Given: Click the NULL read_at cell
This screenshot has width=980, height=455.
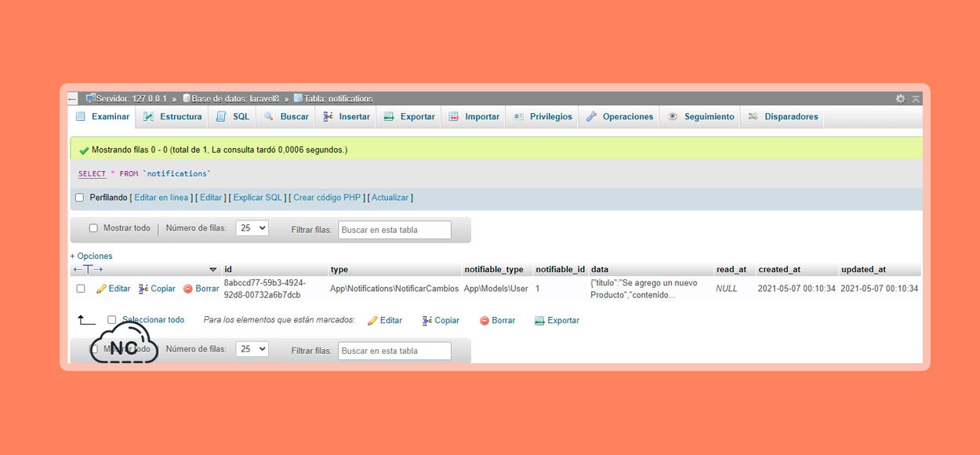Looking at the screenshot, I should click(x=727, y=289).
